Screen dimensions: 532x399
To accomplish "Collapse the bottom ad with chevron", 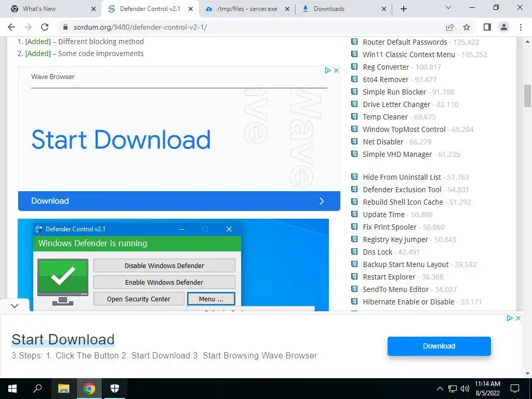I will point(15,305).
